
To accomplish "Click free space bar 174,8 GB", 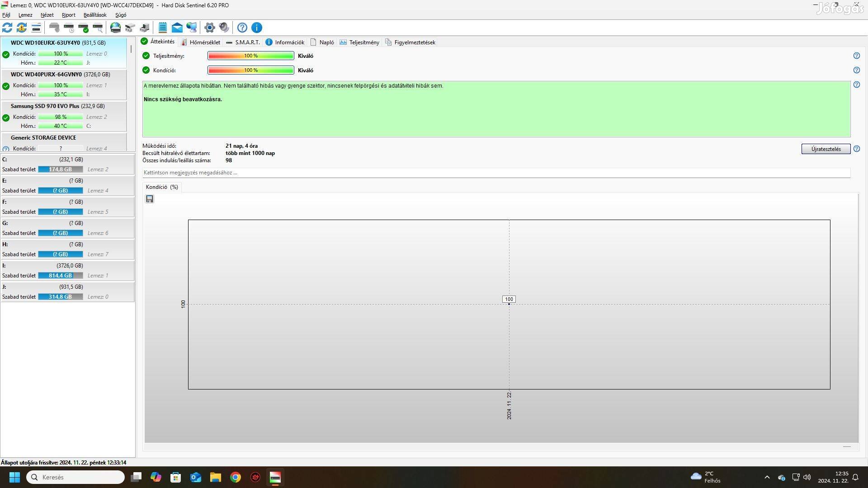I will (61, 169).
